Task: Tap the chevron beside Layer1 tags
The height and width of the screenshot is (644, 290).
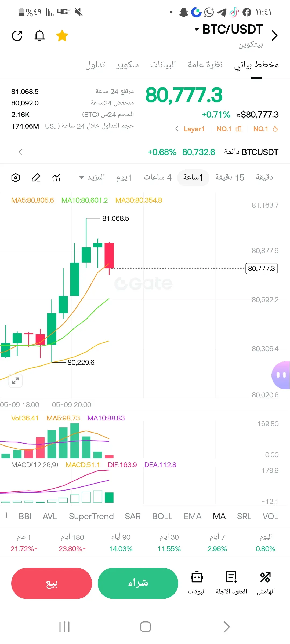Action: coord(177,129)
